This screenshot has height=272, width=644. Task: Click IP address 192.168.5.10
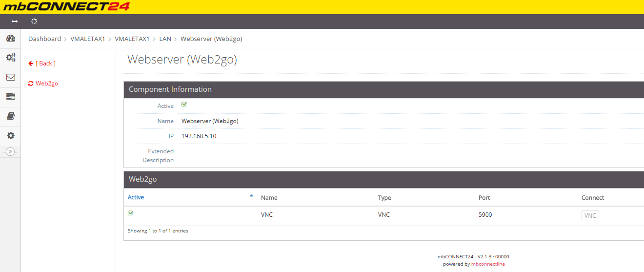click(199, 136)
